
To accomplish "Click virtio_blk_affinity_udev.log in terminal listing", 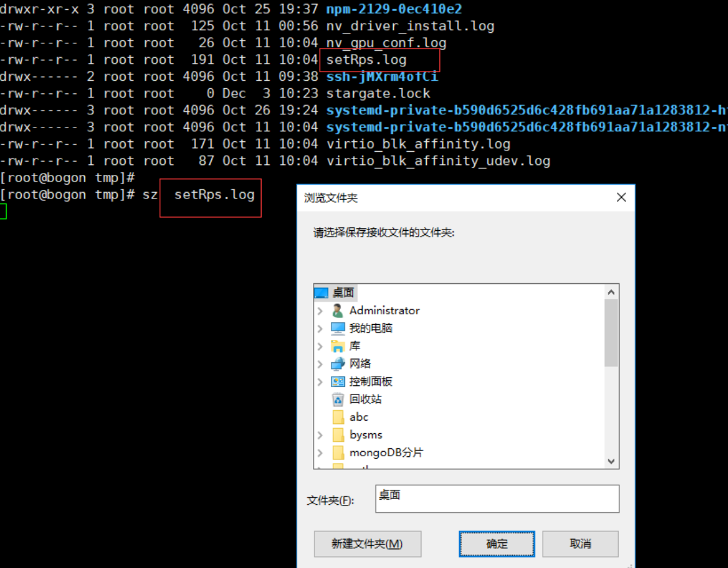I will pos(438,161).
